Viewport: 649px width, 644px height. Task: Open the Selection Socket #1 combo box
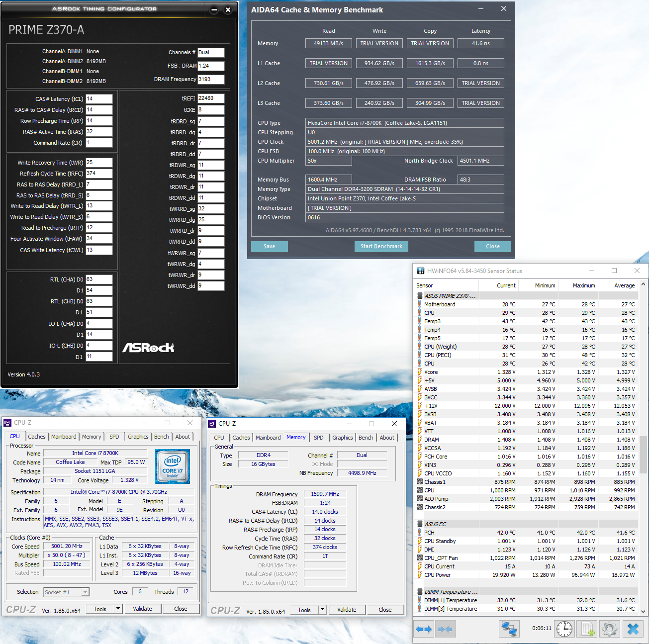click(67, 592)
